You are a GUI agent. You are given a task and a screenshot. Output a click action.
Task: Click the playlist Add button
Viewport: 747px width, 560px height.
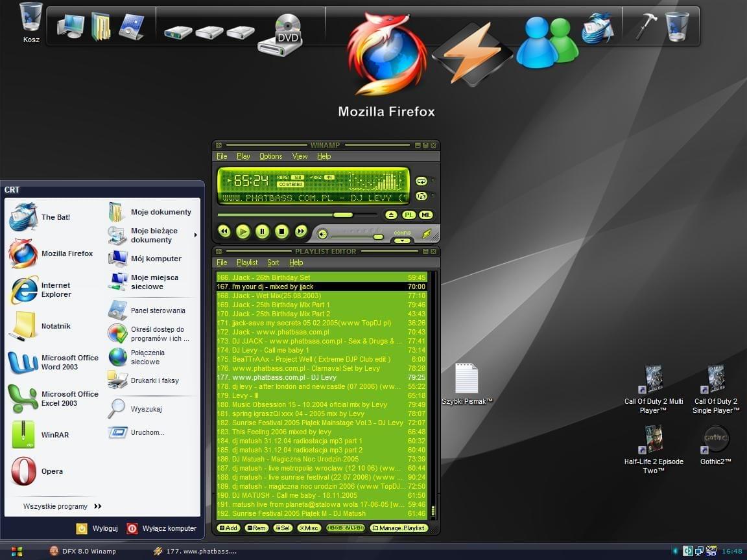pyautogui.click(x=228, y=528)
